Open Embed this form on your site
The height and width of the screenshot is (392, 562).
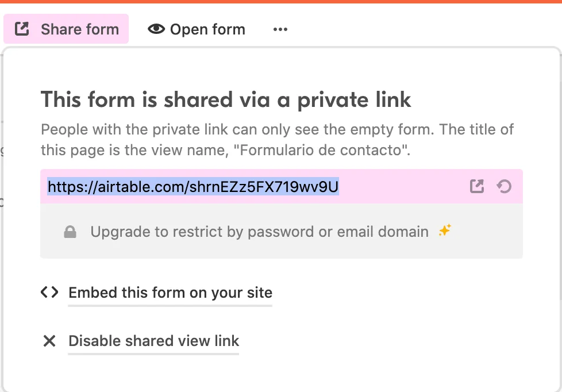point(170,293)
